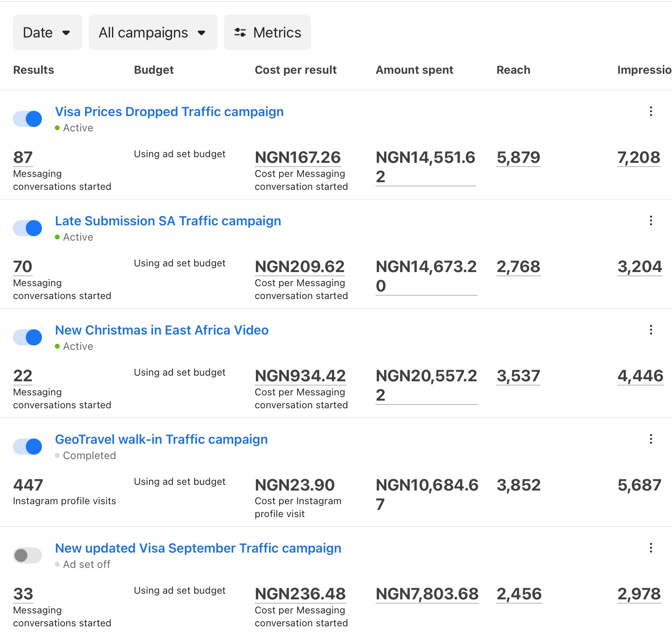Click the Amount spent column header

414,70
